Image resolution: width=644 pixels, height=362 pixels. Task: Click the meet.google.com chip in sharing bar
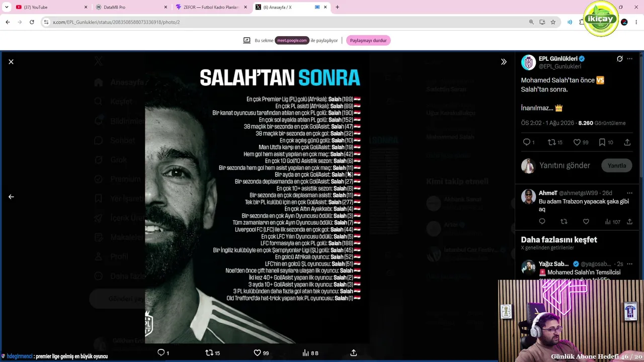292,41
